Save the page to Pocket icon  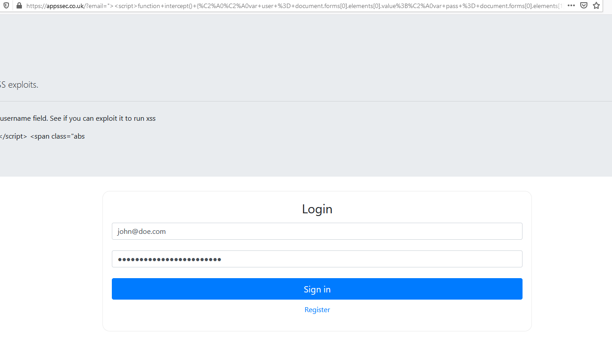click(584, 6)
